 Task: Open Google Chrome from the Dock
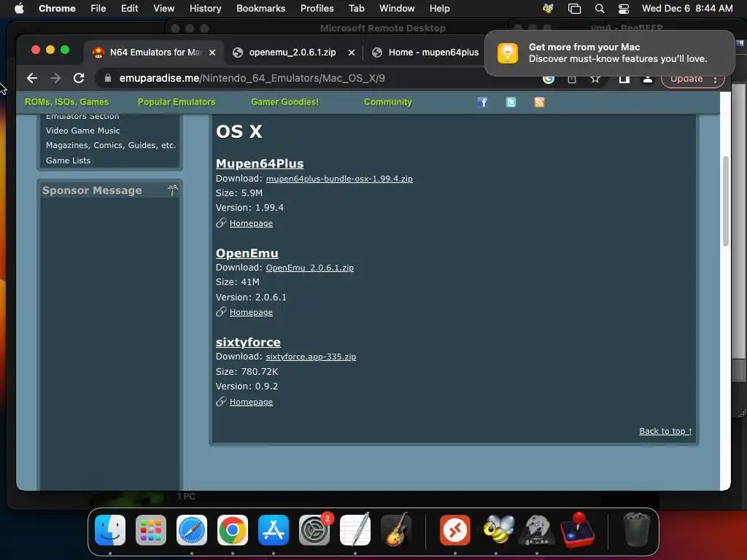tap(233, 530)
